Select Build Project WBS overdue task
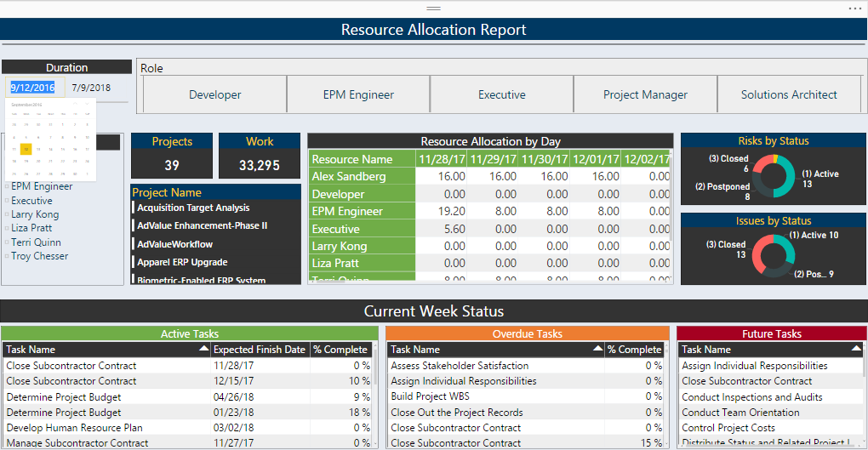The height and width of the screenshot is (450, 868). (x=525, y=396)
